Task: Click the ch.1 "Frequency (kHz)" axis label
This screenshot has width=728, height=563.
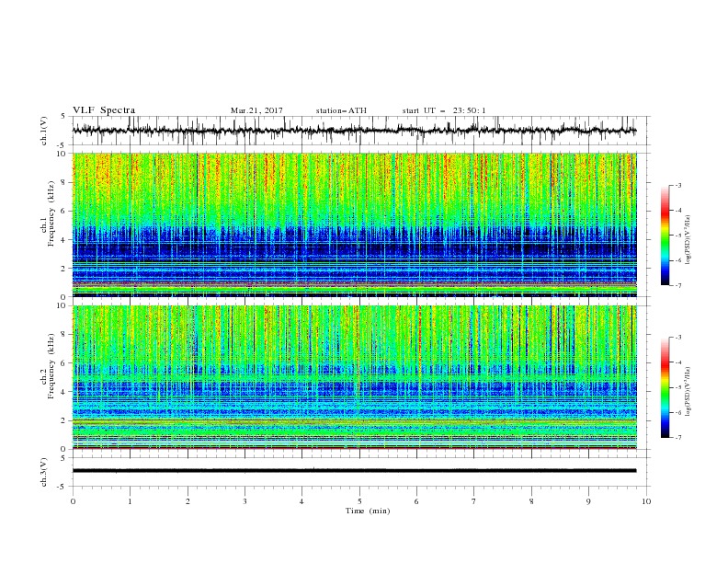Action: pos(51,212)
